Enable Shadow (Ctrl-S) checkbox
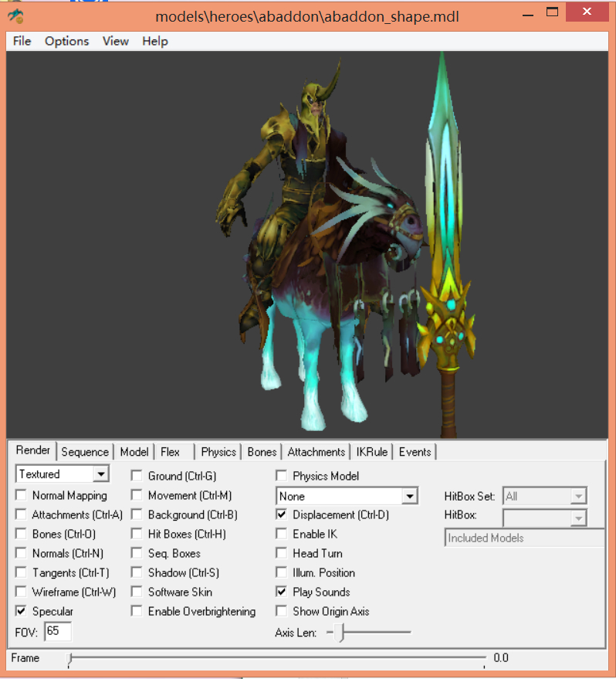This screenshot has width=616, height=679. [x=137, y=572]
